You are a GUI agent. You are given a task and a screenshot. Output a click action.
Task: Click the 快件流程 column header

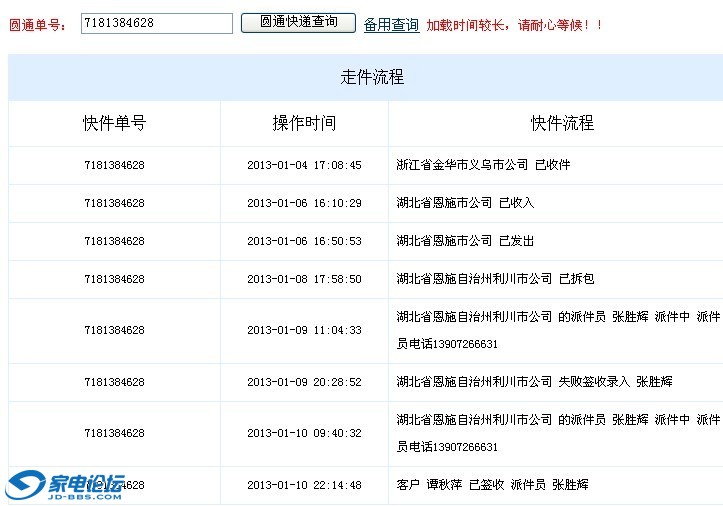(562, 123)
